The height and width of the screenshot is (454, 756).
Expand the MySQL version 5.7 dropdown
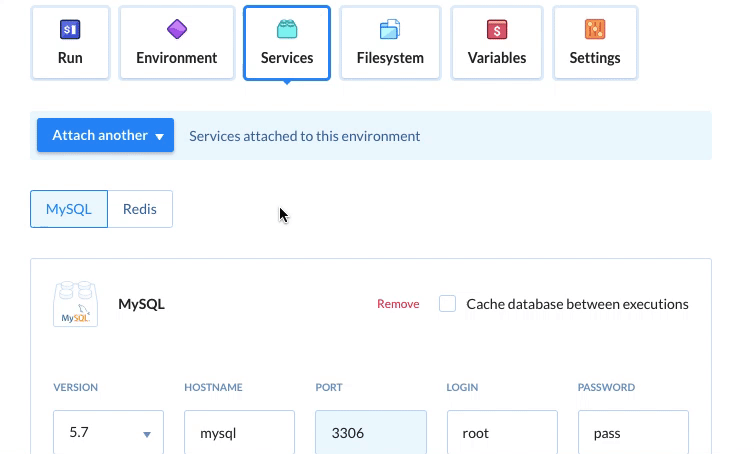[x=109, y=434]
